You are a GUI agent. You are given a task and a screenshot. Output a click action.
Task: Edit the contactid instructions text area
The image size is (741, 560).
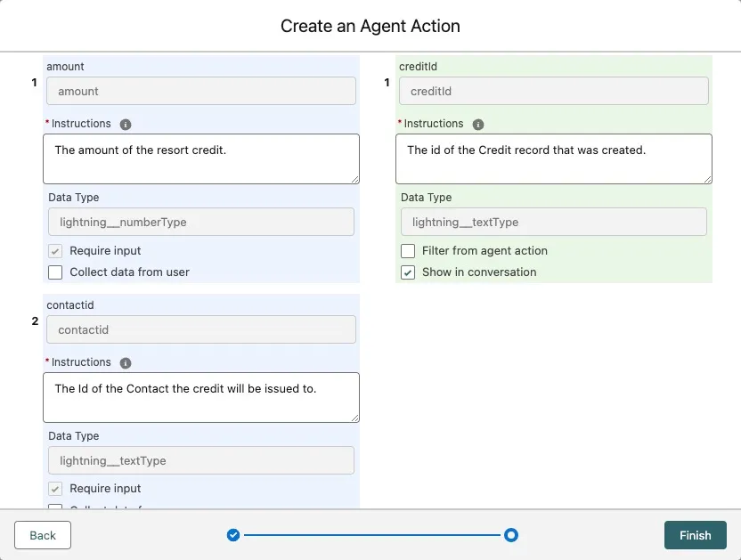[200, 397]
